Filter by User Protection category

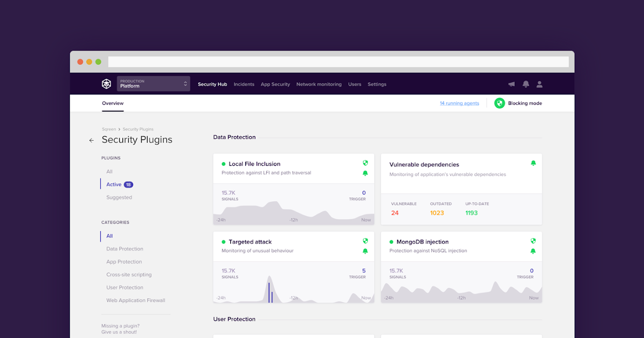[x=125, y=288]
